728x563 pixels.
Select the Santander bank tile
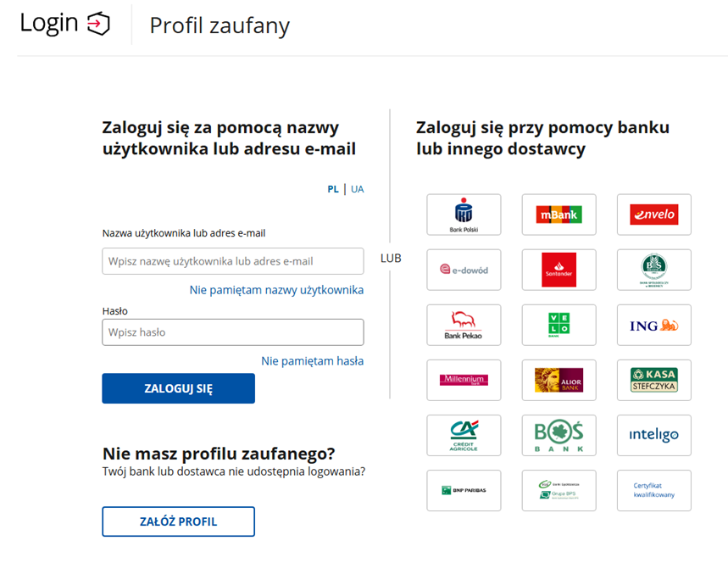click(x=559, y=270)
